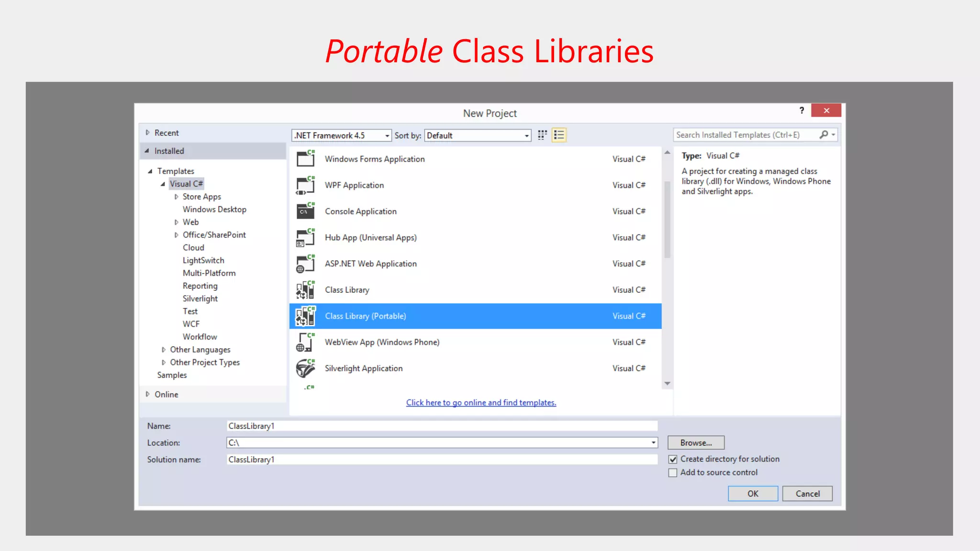Expand the Store Apps node
The width and height of the screenshot is (980, 551).
pos(176,197)
